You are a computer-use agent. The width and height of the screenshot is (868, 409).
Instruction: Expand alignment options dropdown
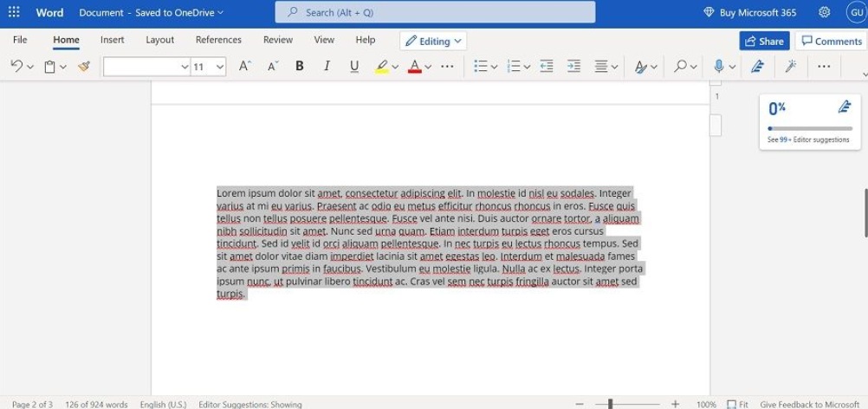pos(614,67)
